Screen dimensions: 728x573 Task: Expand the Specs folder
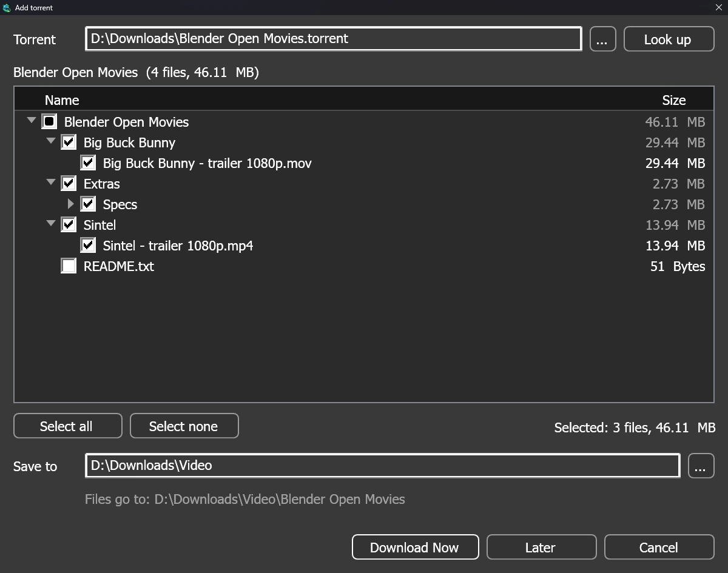coord(71,204)
